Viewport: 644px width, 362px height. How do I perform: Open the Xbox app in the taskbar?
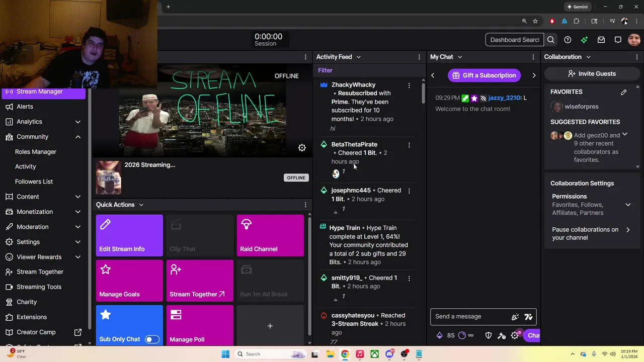[x=375, y=354]
